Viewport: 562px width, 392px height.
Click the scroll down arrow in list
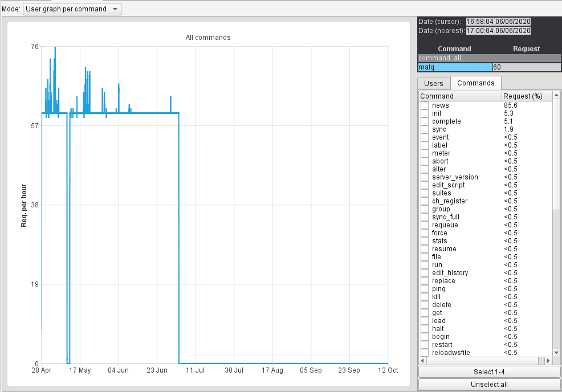coord(556,353)
